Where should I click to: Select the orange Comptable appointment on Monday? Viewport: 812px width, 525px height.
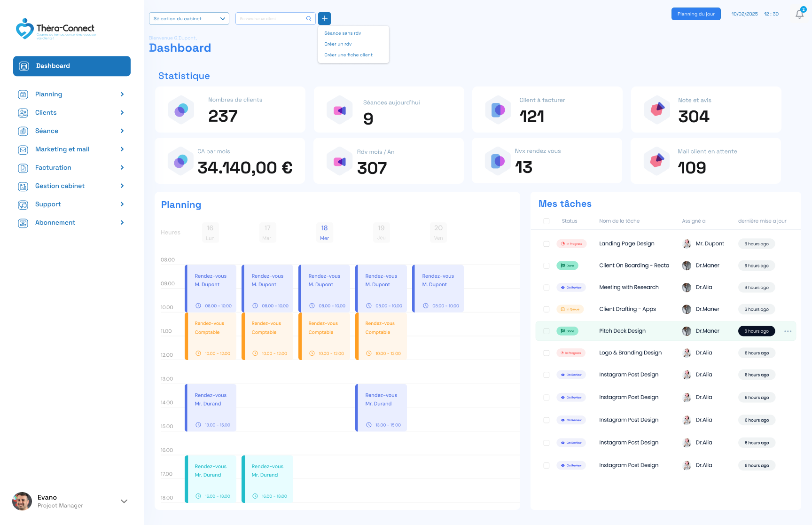coord(211,337)
